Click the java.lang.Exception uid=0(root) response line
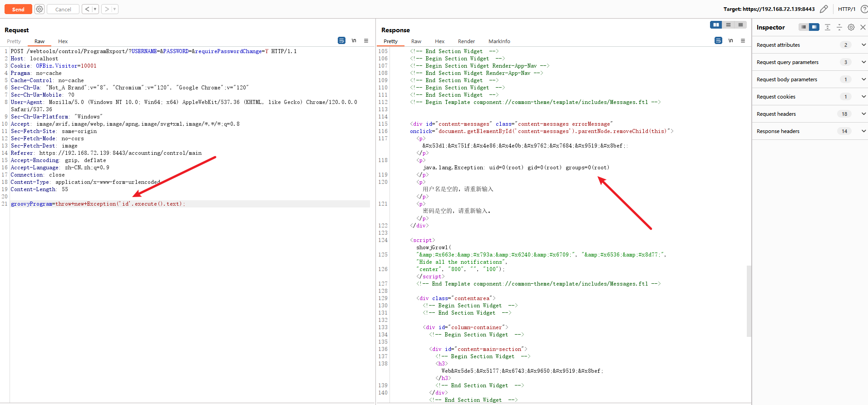 (x=516, y=168)
